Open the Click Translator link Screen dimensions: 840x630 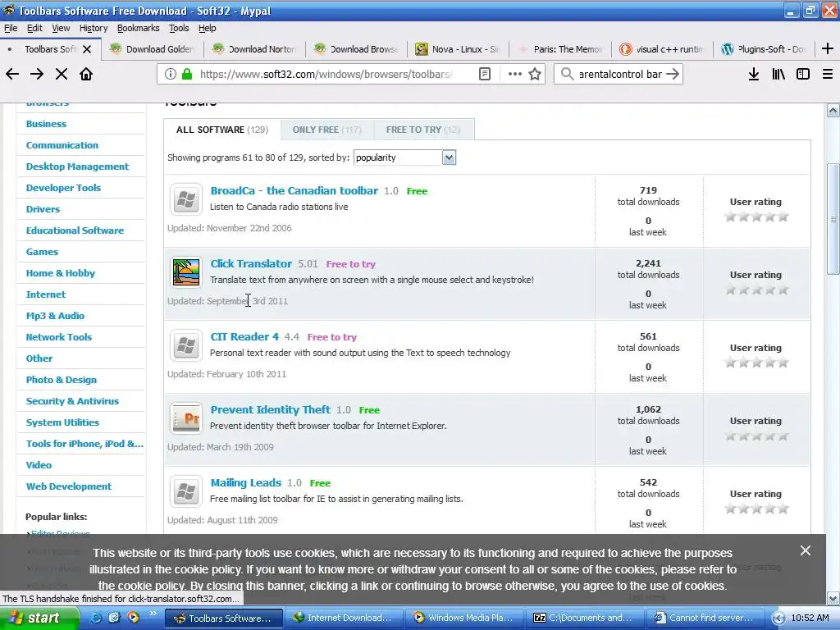tap(251, 263)
